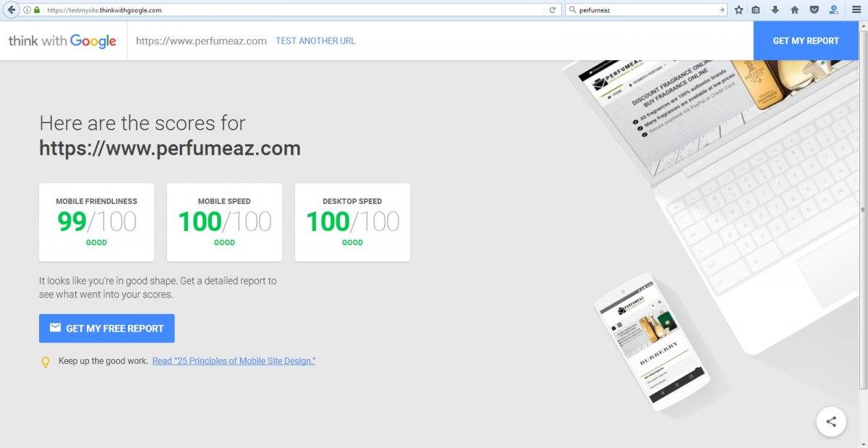Click the bold https://www.perfumeaz.com heading
The width and height of the screenshot is (868, 448).
[x=170, y=148]
